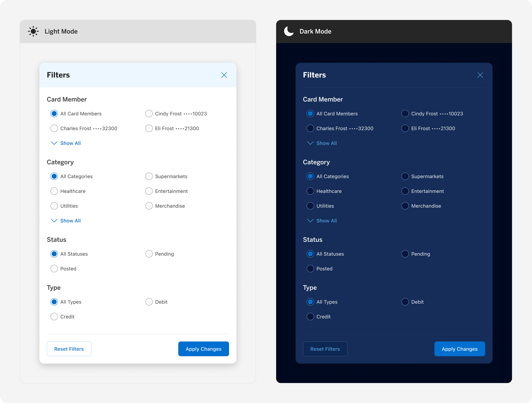Expand Card Member Show All in light mode
The width and height of the screenshot is (532, 403).
point(66,143)
